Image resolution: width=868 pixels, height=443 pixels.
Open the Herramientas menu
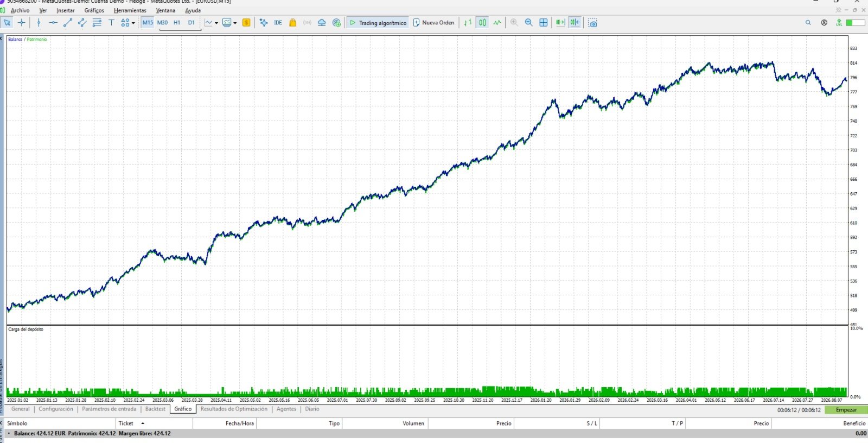tap(130, 10)
